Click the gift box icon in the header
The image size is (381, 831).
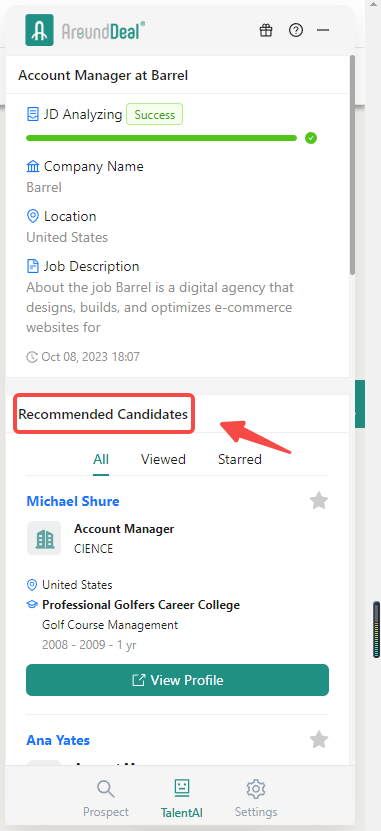[x=265, y=30]
